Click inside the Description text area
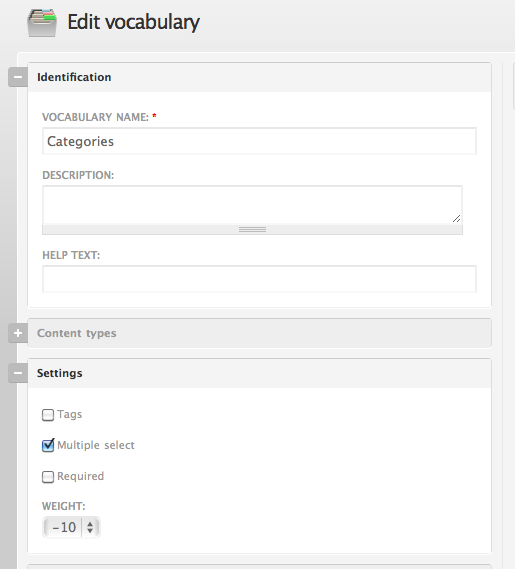Image resolution: width=515 pixels, height=569 pixels. pyautogui.click(x=252, y=205)
